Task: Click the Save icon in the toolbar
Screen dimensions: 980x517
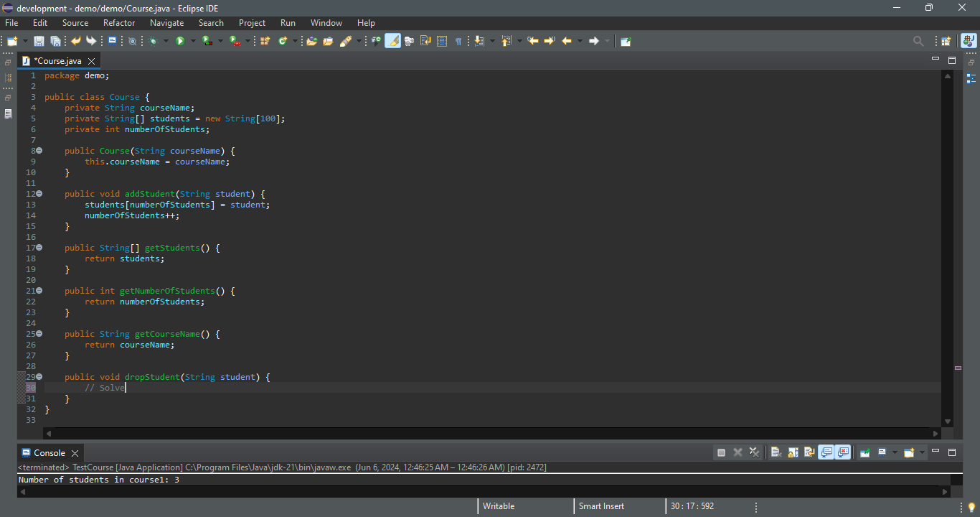Action: pos(39,42)
